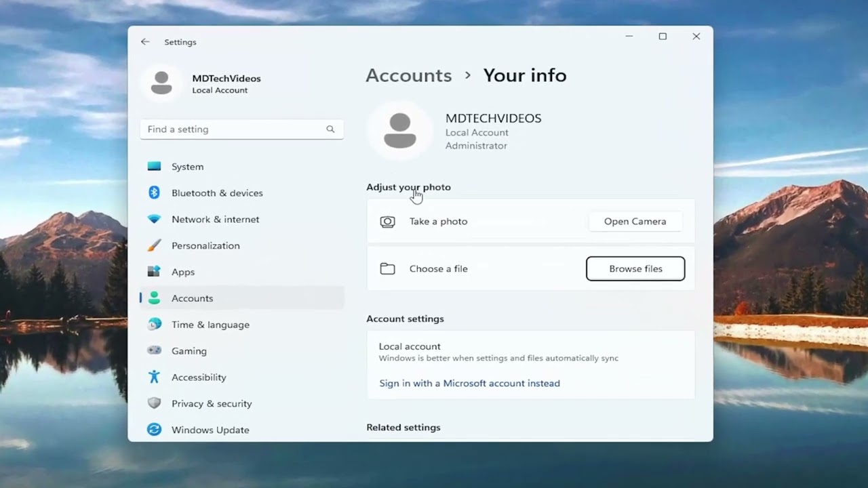Click the MDTechVideos name in sidebar
The image size is (868, 488).
tap(226, 79)
